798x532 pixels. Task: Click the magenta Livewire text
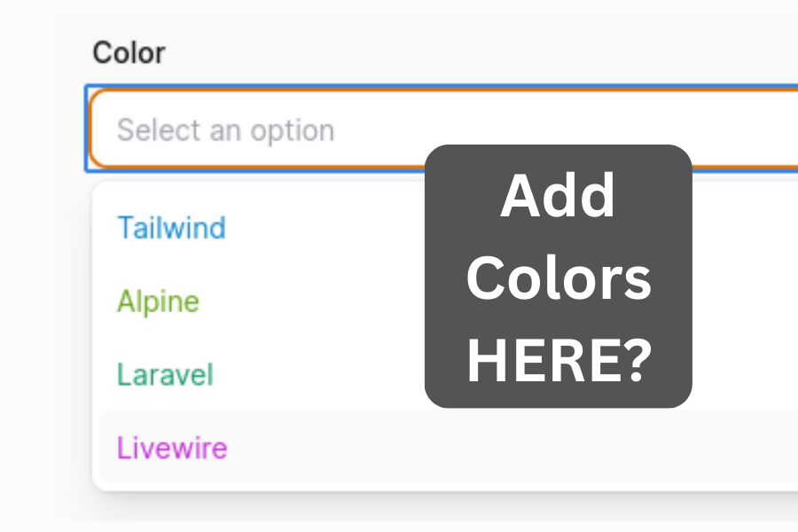coord(172,448)
